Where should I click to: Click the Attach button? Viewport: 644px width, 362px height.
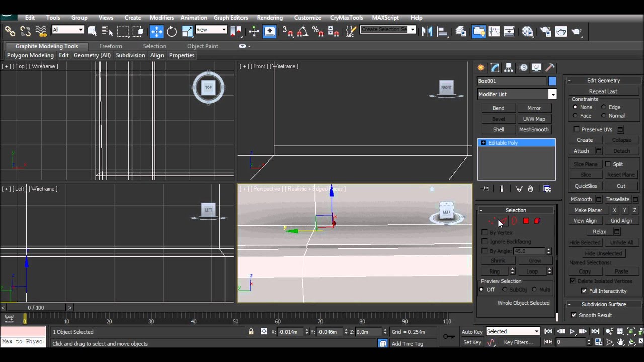tap(581, 151)
